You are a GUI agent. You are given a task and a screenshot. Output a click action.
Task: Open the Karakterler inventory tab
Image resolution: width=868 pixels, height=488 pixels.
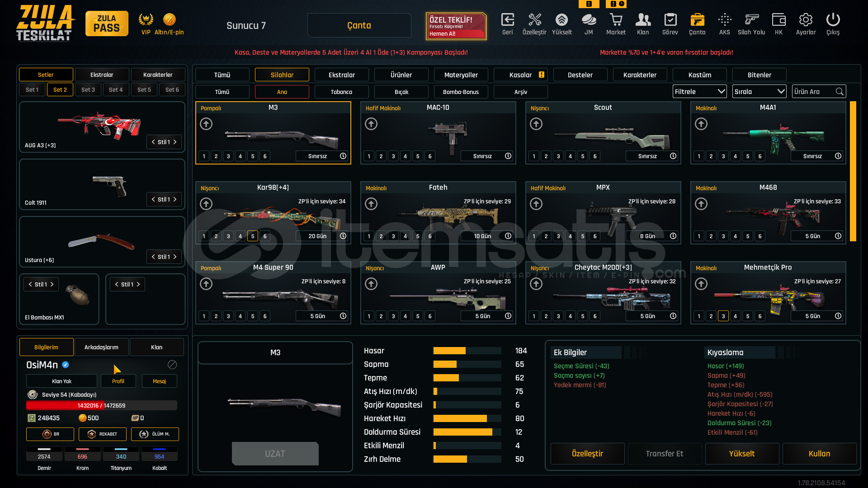pyautogui.click(x=640, y=75)
